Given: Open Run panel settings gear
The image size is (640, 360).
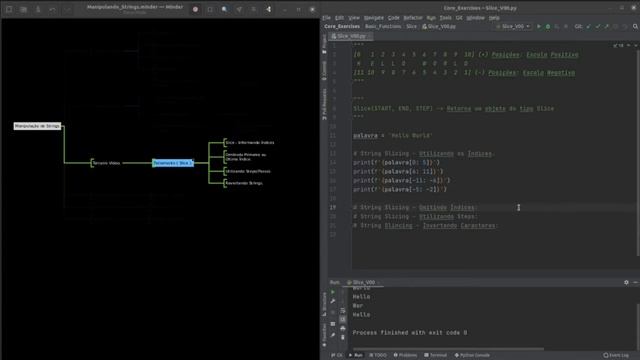Looking at the screenshot, I should pyautogui.click(x=626, y=282).
